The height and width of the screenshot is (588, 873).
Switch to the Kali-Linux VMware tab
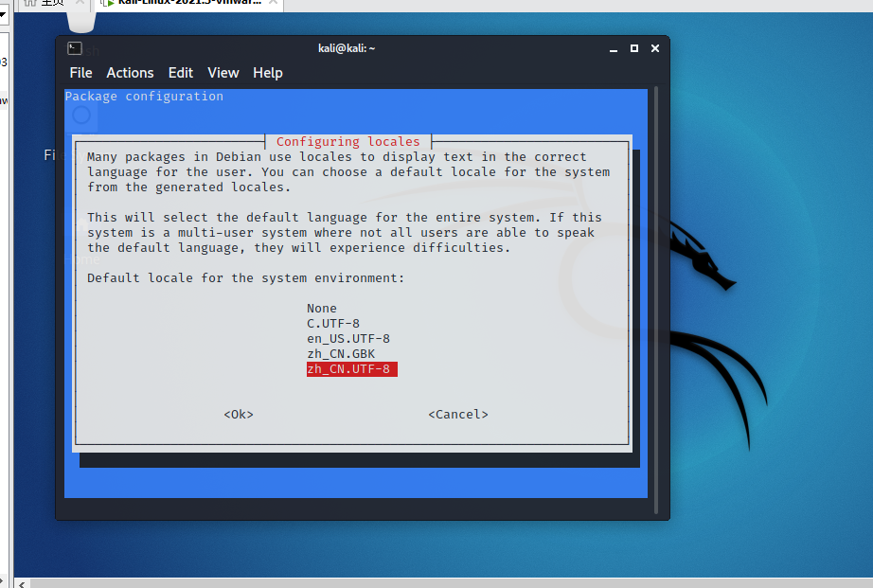[x=189, y=3]
